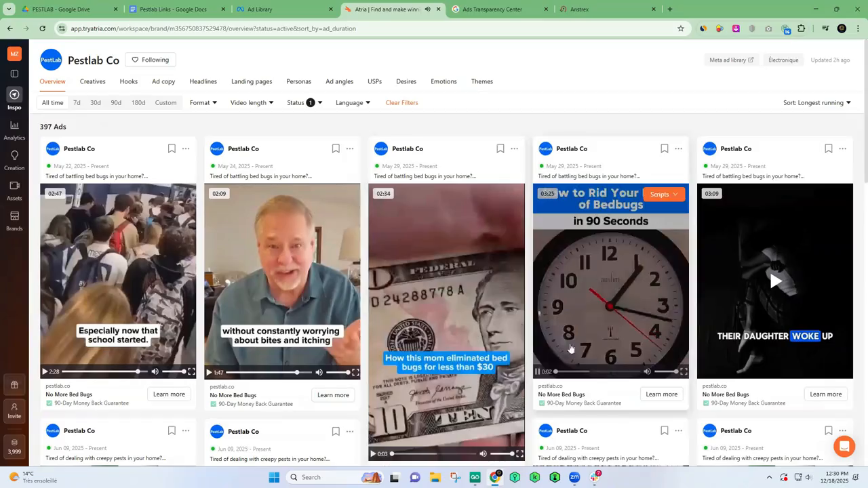
Task: Toggle the Following button for Pestlab Co
Action: click(x=150, y=60)
